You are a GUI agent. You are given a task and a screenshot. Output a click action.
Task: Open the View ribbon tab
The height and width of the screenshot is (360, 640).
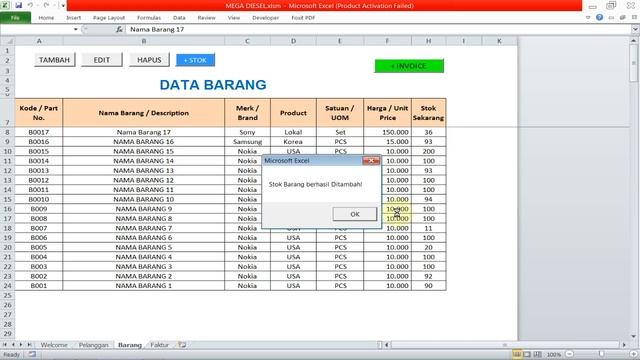pos(234,18)
